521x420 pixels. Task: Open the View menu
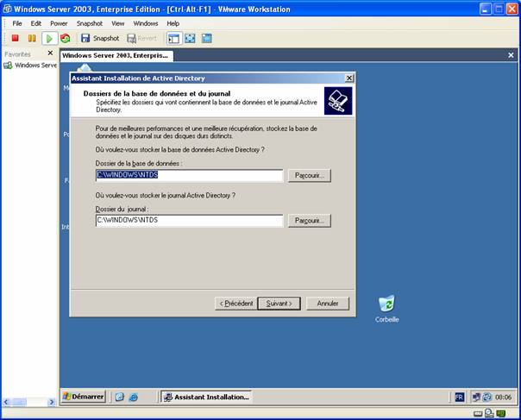pyautogui.click(x=117, y=23)
